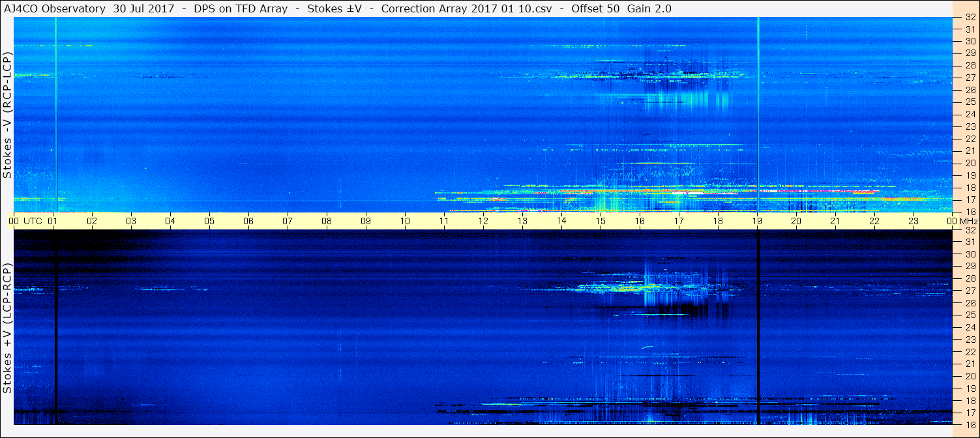Select the 22 hour tick on the time axis

point(874,221)
